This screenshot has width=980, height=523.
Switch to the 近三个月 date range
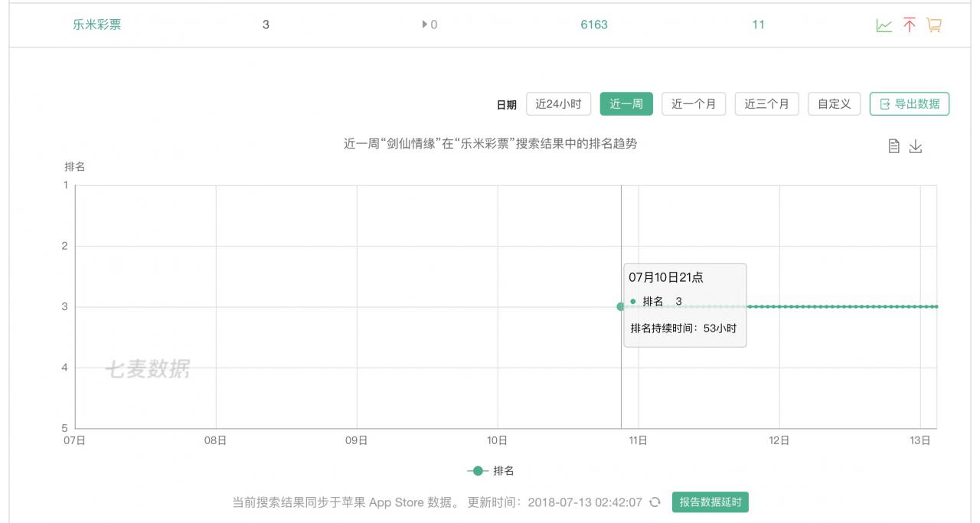766,104
